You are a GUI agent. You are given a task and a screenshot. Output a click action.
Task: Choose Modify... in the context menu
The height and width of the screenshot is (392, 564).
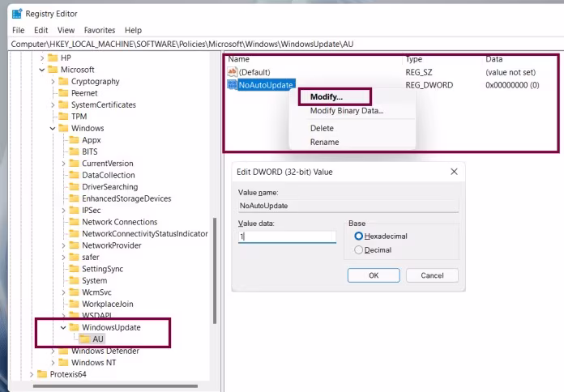coord(327,96)
